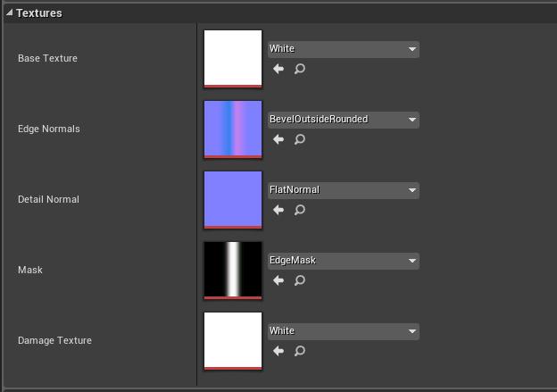Open the Damage Texture White dropdown
The width and height of the screenshot is (557, 392).
pos(343,331)
